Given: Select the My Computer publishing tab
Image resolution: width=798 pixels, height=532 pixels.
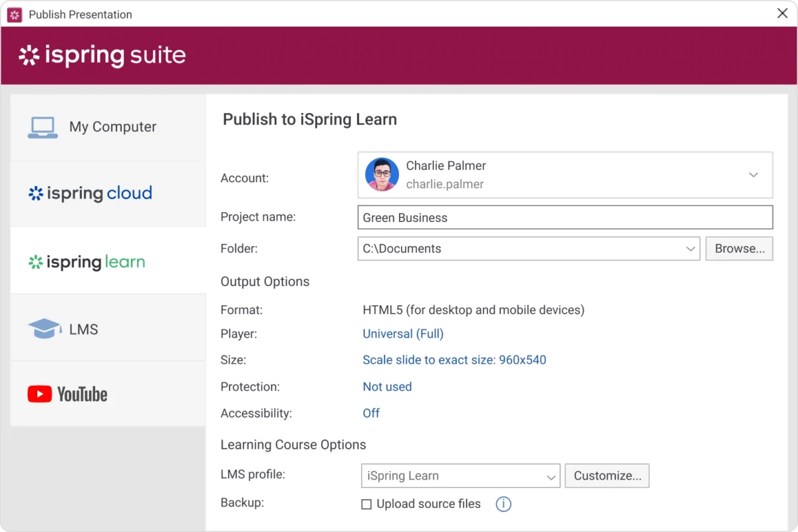Looking at the screenshot, I should pyautogui.click(x=108, y=127).
